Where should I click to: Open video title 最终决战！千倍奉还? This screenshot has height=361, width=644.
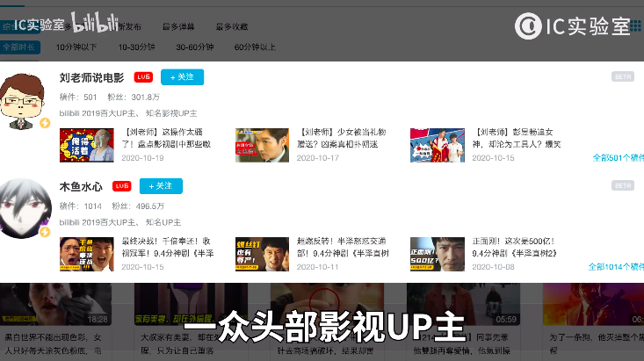click(x=168, y=247)
